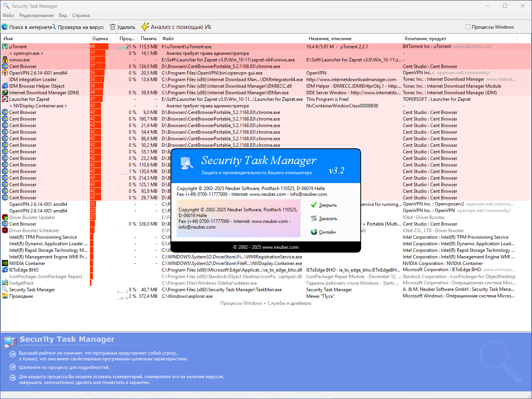
Task: Click the µTorrent process icon
Action: coord(5,47)
